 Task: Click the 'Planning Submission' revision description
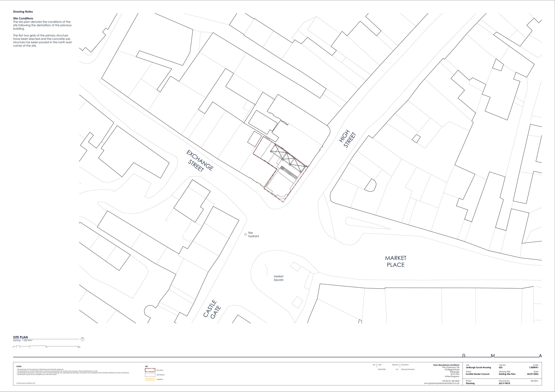408,369
